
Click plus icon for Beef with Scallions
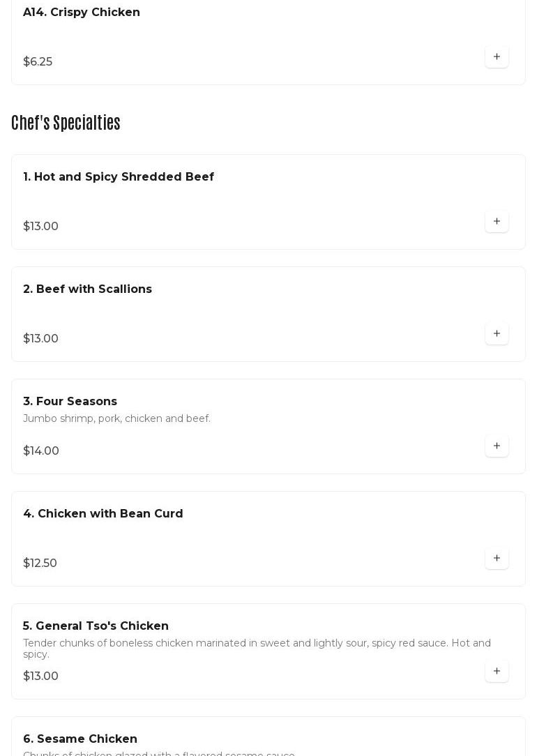[x=497, y=333]
